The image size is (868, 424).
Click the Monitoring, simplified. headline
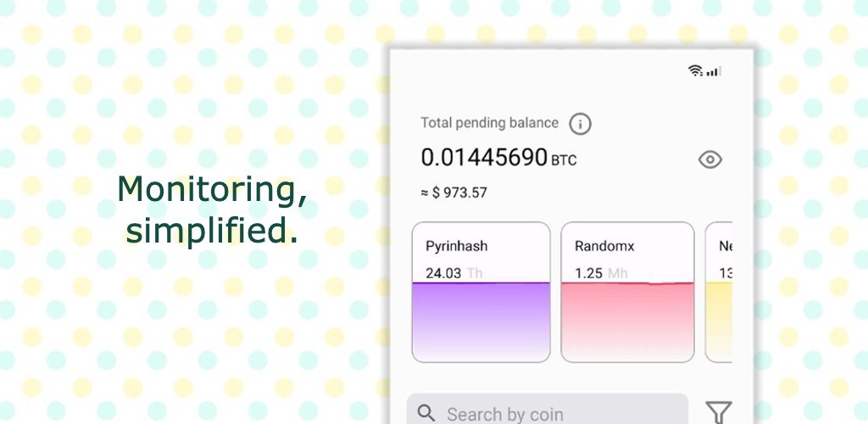click(211, 210)
